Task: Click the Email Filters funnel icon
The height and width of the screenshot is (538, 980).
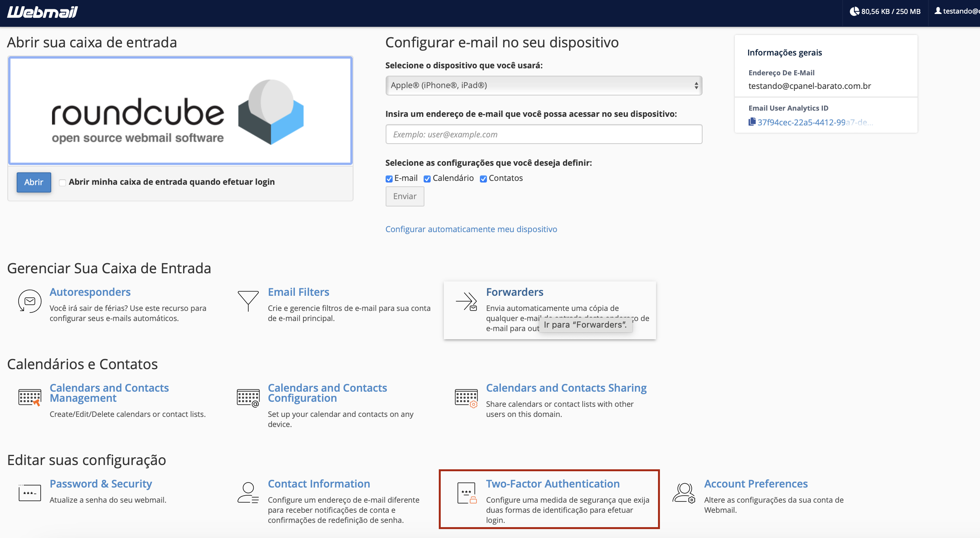Action: [248, 301]
